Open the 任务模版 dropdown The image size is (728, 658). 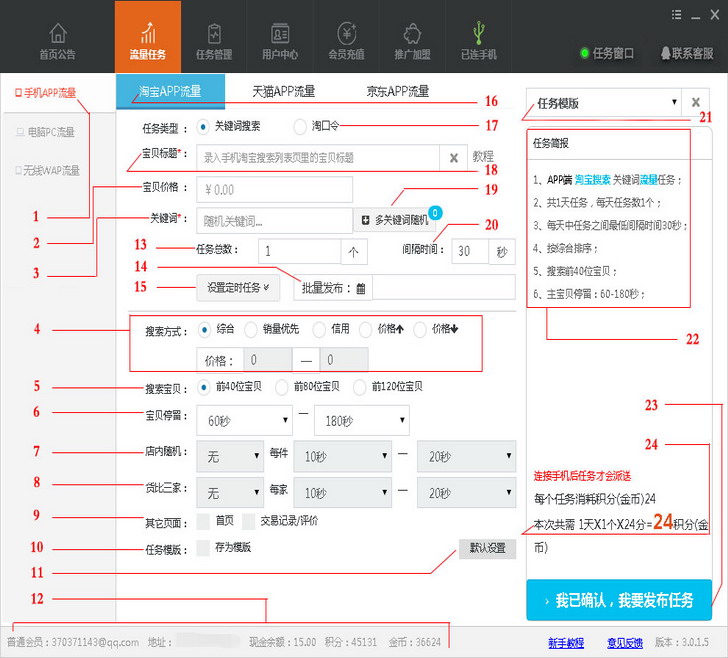[x=604, y=103]
